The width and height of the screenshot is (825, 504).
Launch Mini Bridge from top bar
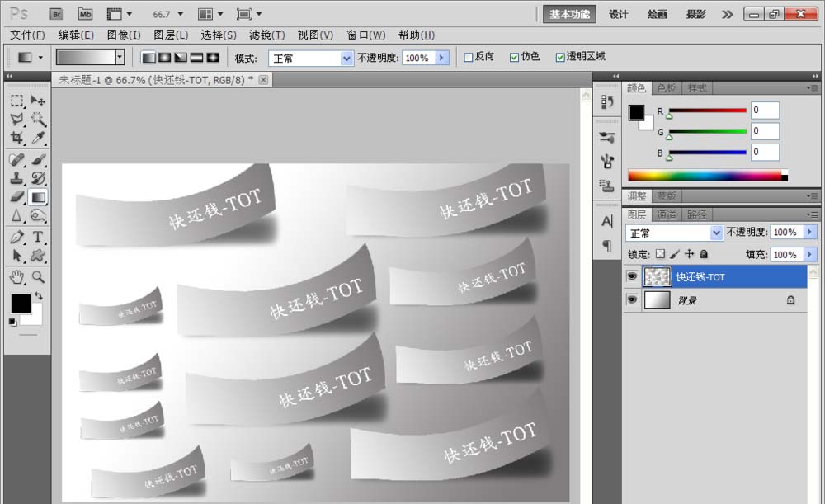(x=85, y=14)
